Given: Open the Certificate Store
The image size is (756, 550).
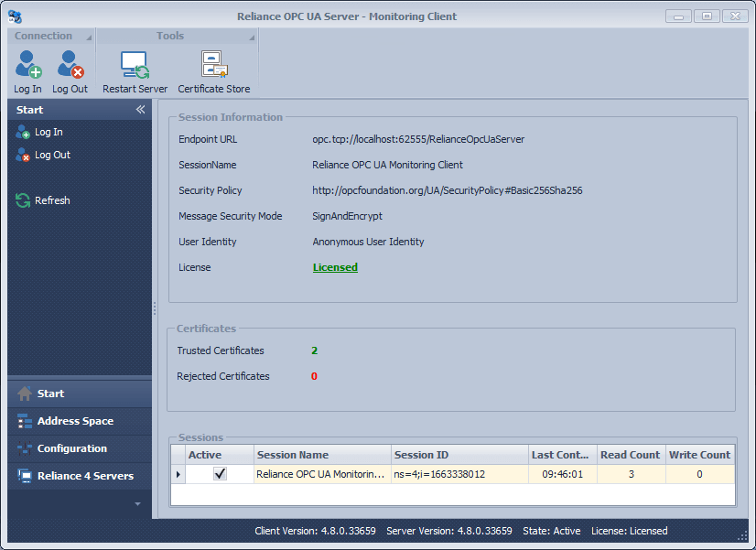Looking at the screenshot, I should point(213,64).
